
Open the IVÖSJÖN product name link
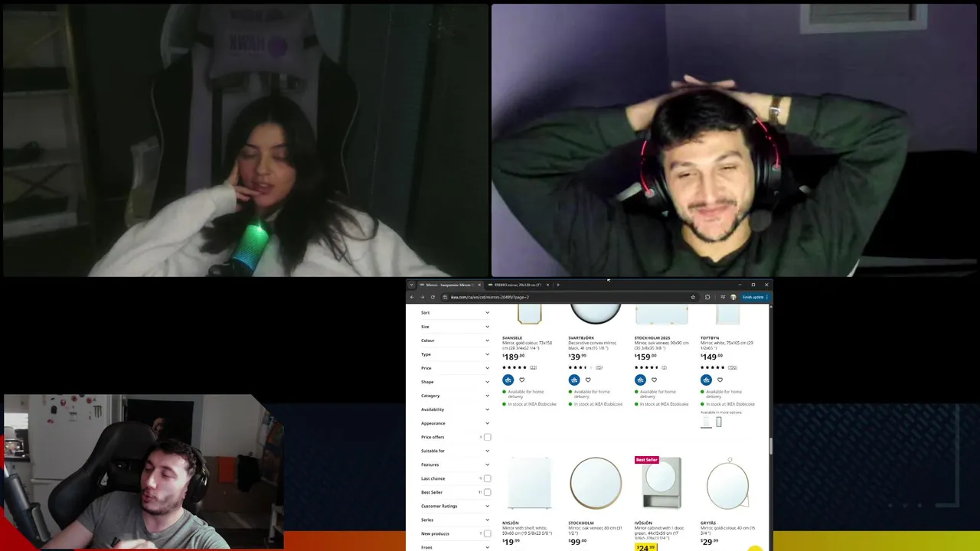pos(643,523)
